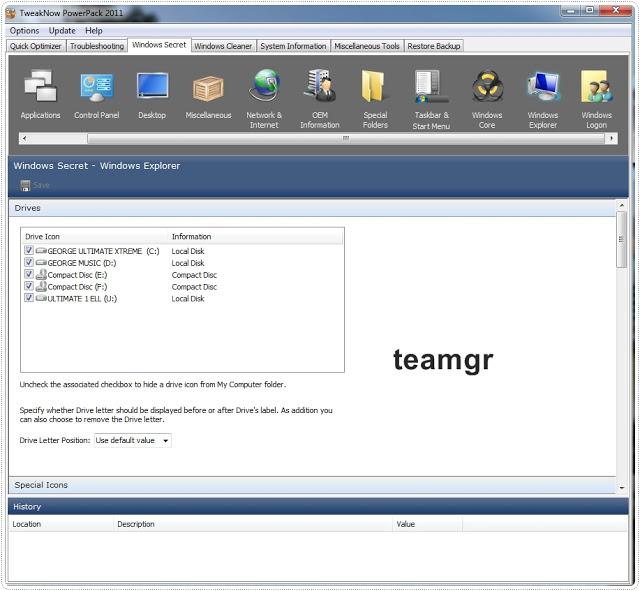The height and width of the screenshot is (591, 640).
Task: Click the Drive Icon column header
Action: point(94,236)
